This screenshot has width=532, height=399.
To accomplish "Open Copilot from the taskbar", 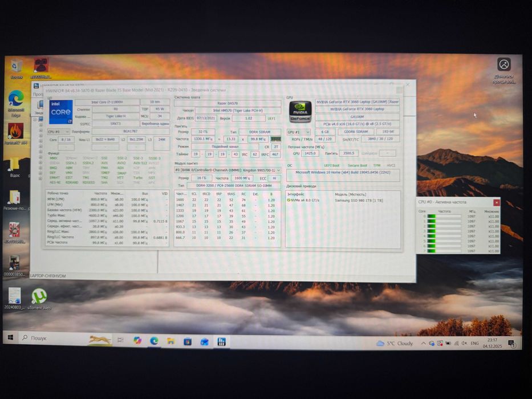I will [137, 340].
